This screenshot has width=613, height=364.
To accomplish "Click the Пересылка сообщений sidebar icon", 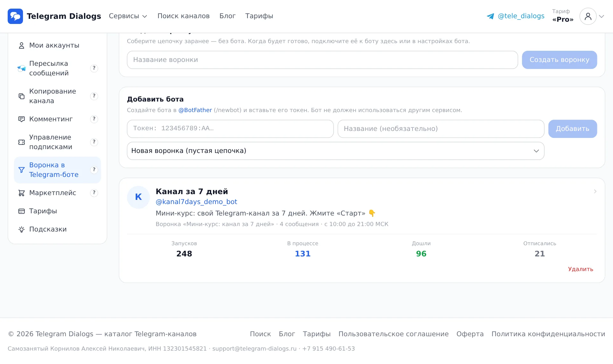I will click(x=21, y=68).
